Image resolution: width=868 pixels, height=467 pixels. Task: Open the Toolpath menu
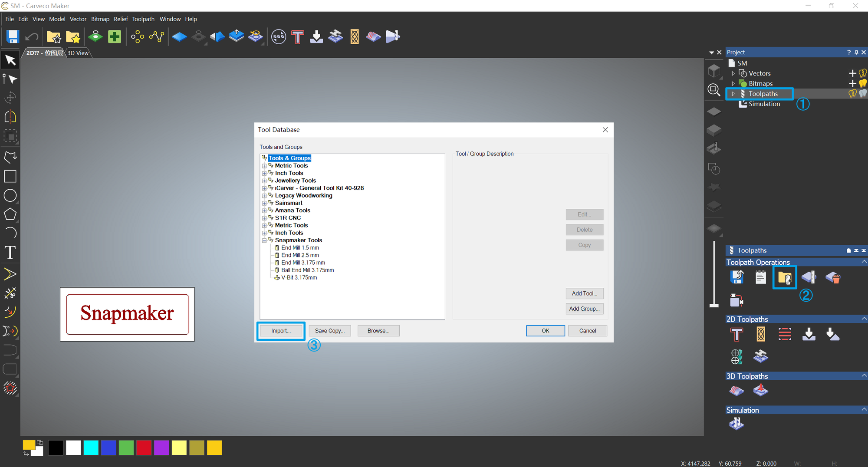click(x=143, y=19)
